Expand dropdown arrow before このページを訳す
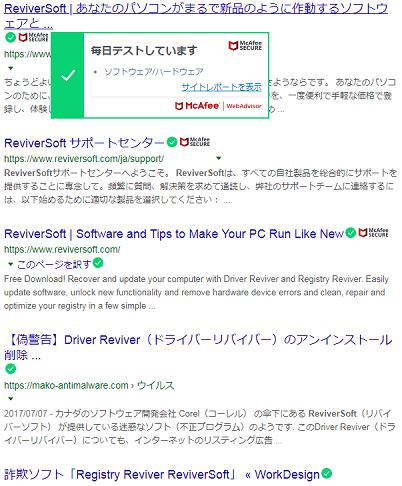This screenshot has width=402, height=486. (x=11, y=264)
